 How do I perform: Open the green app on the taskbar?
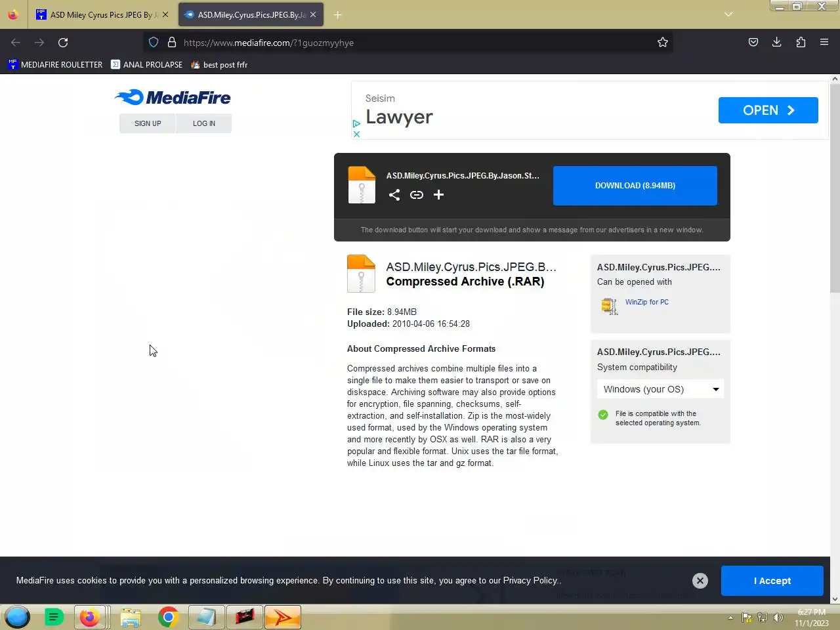click(54, 618)
